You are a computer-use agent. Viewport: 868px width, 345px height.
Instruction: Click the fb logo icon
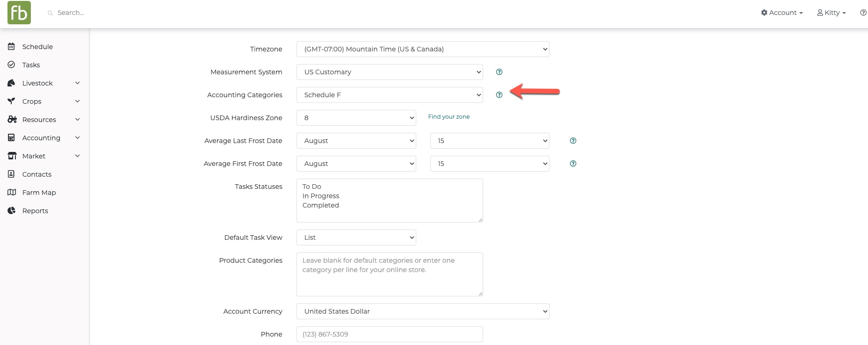point(19,13)
